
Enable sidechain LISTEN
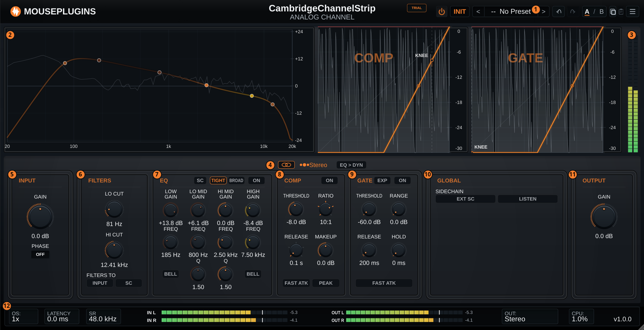(528, 199)
